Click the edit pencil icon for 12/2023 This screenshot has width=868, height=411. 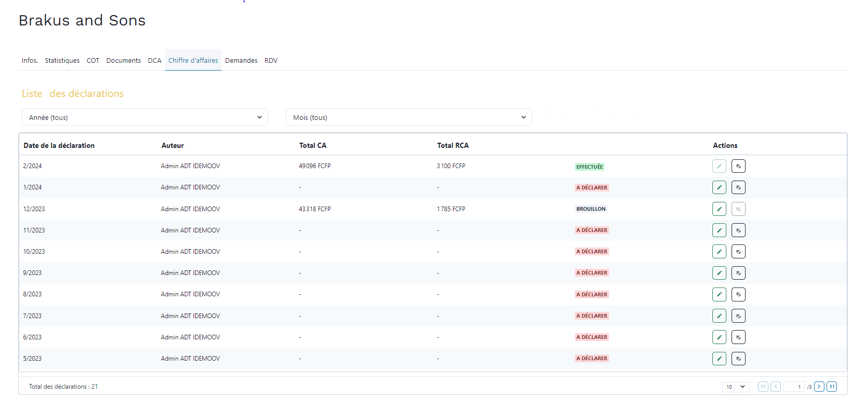pos(719,209)
